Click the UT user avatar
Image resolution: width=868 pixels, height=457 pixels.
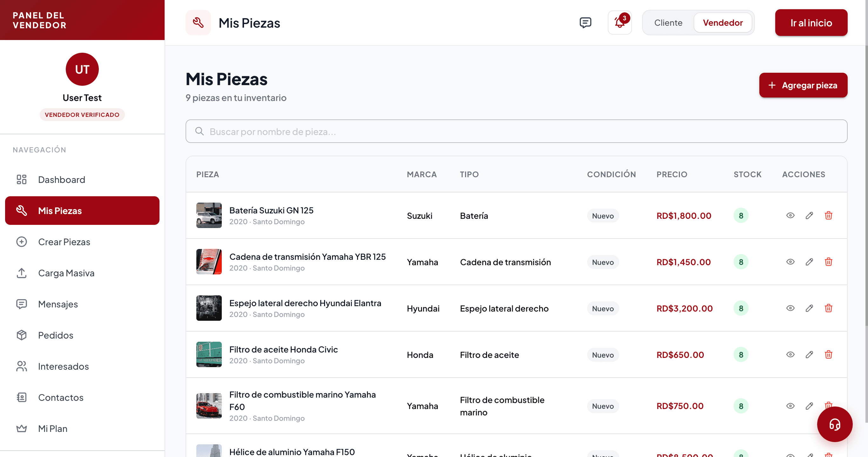[x=82, y=69]
